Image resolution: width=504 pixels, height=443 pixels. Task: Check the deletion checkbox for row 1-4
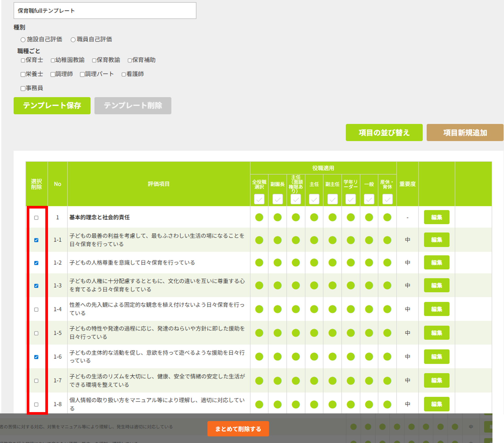coord(36,309)
